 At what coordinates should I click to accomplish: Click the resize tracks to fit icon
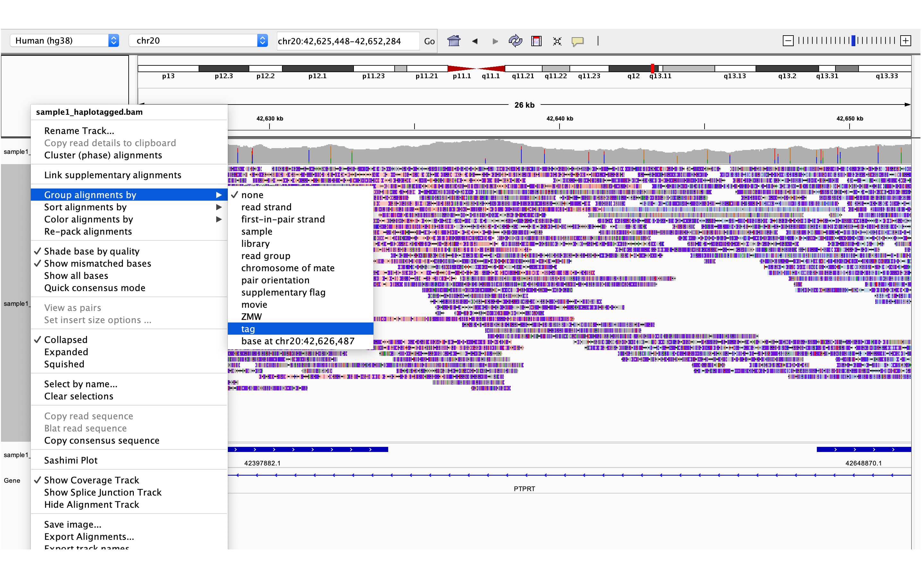coord(557,41)
